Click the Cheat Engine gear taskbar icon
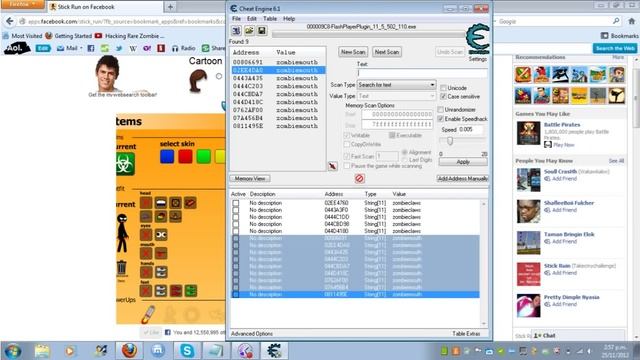This screenshot has width=640, height=360. point(274,351)
